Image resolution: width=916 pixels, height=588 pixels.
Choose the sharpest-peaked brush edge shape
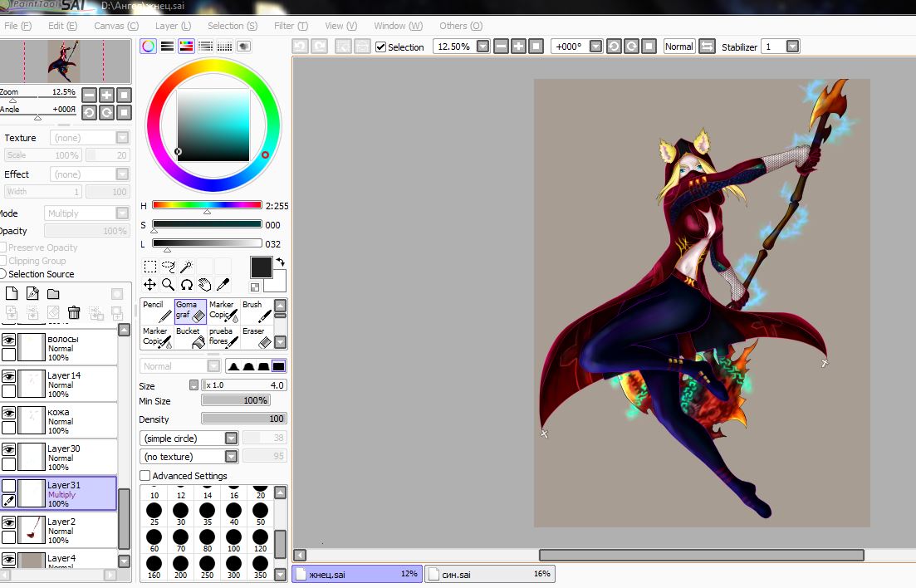click(233, 366)
